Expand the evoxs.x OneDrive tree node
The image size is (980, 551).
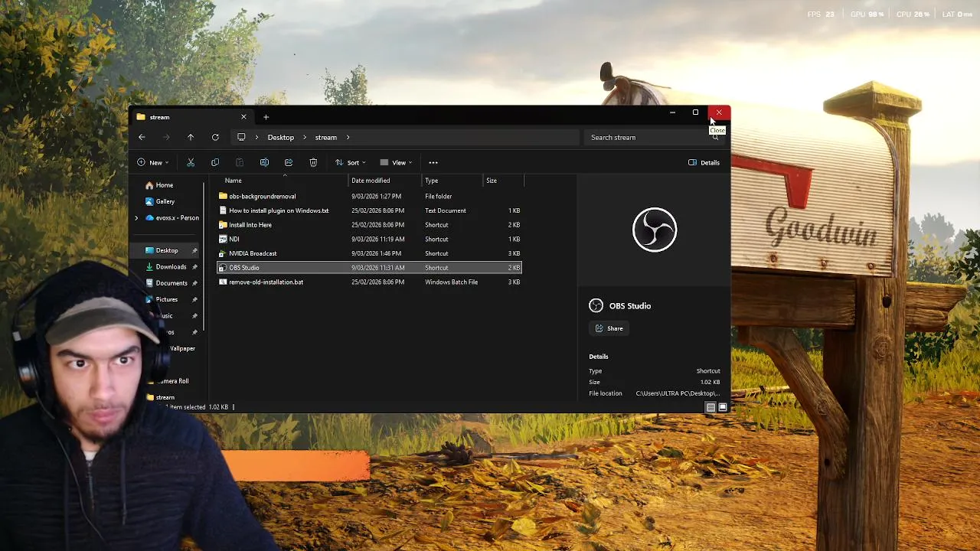coord(136,218)
